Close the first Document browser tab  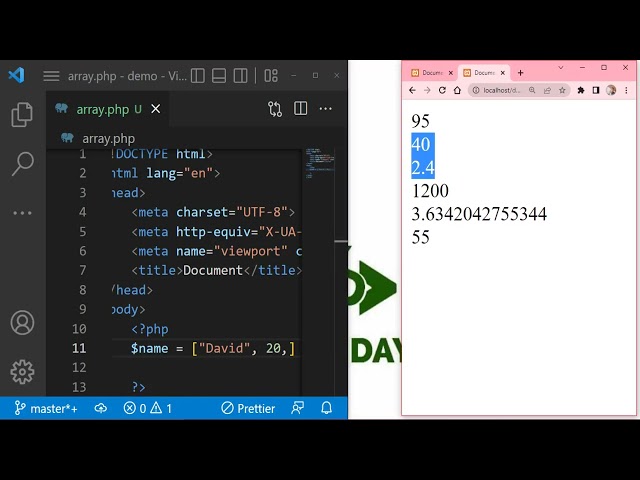click(451, 73)
